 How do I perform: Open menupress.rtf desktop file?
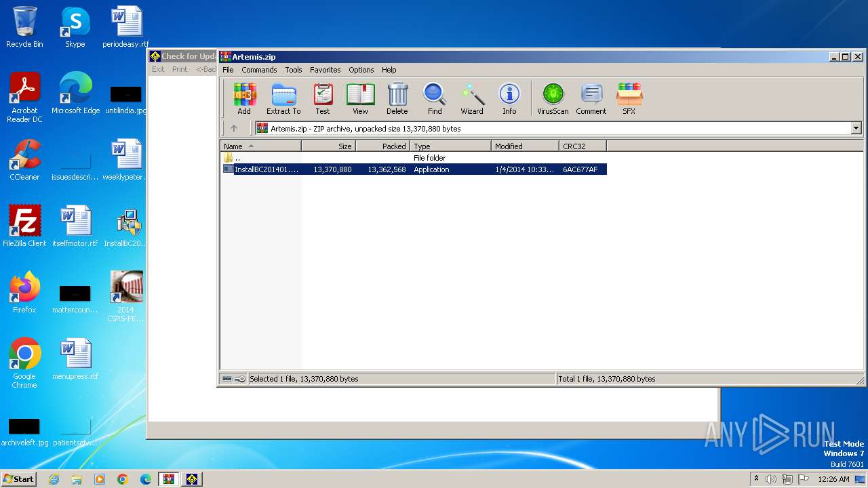tap(75, 359)
